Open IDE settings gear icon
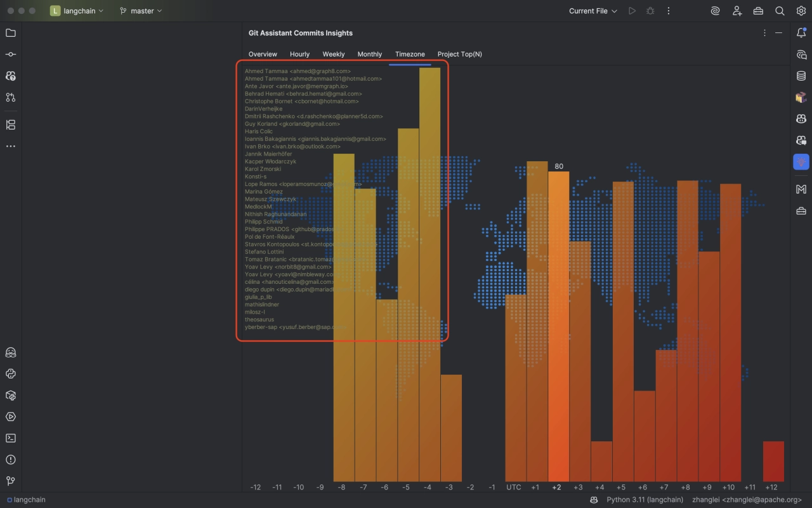This screenshot has height=508, width=812. pyautogui.click(x=801, y=11)
